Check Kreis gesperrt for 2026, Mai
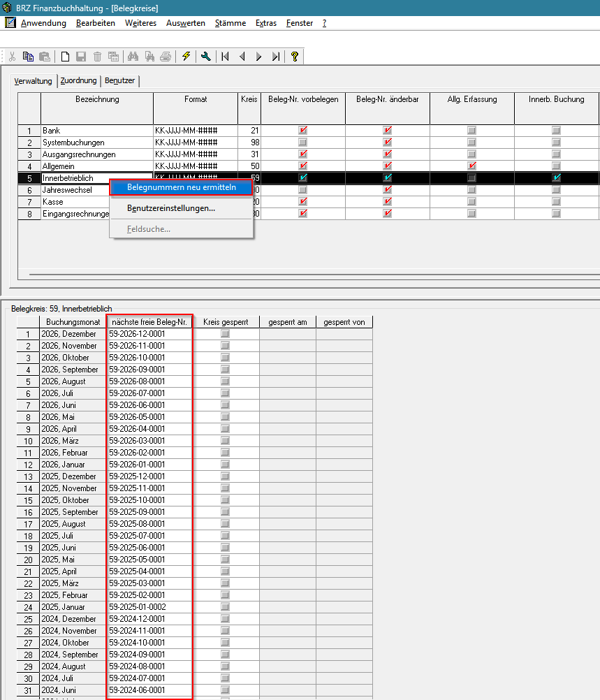Image resolution: width=600 pixels, height=700 pixels. 226,417
